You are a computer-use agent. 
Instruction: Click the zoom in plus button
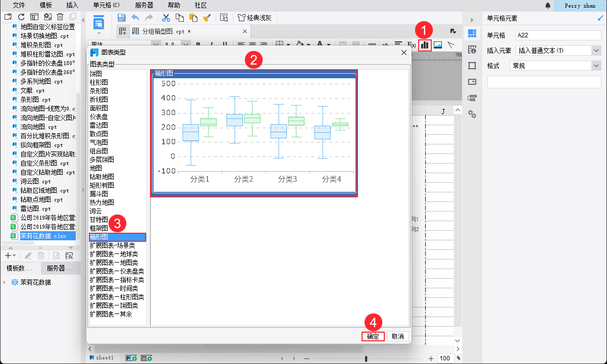point(431,358)
